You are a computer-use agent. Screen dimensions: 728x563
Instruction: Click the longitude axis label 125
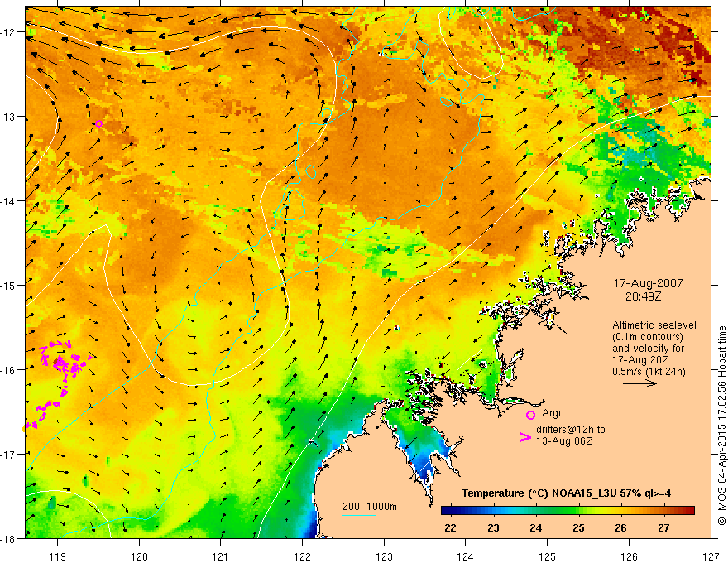pyautogui.click(x=548, y=556)
